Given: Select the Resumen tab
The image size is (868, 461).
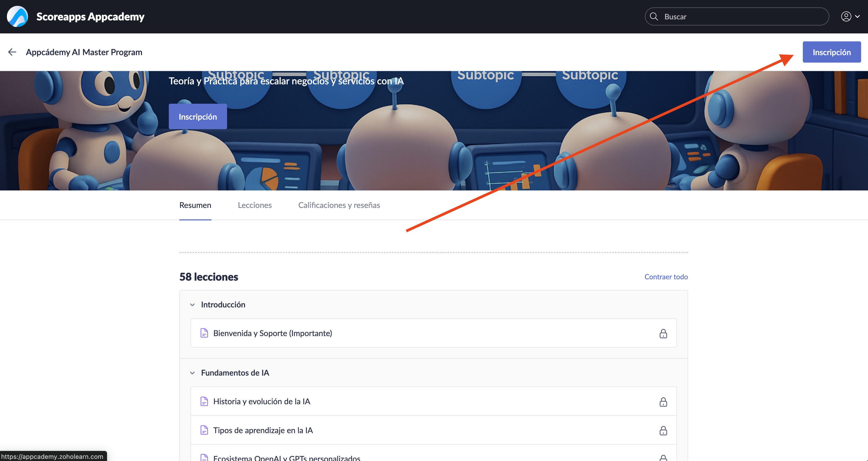Looking at the screenshot, I should click(195, 205).
